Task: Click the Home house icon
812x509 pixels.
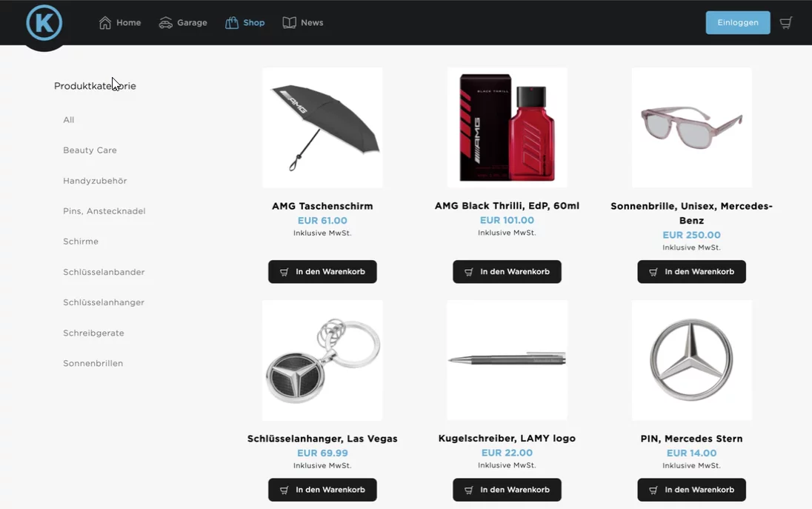Action: pos(105,23)
